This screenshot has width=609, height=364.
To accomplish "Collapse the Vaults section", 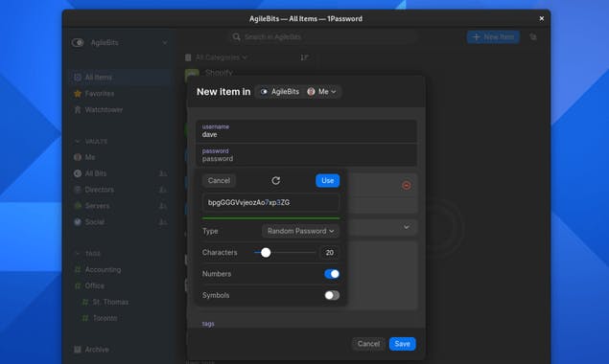I will point(78,141).
